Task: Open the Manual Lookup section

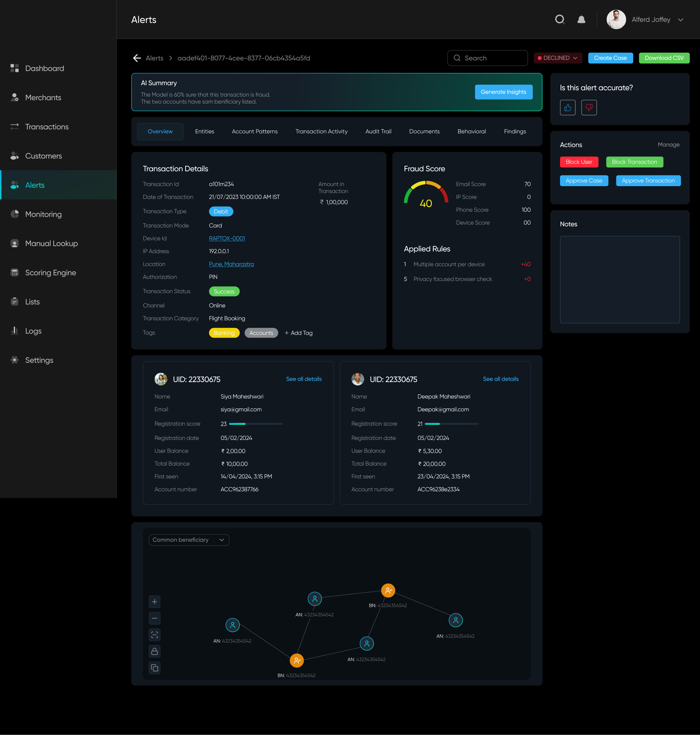Action: (x=52, y=243)
